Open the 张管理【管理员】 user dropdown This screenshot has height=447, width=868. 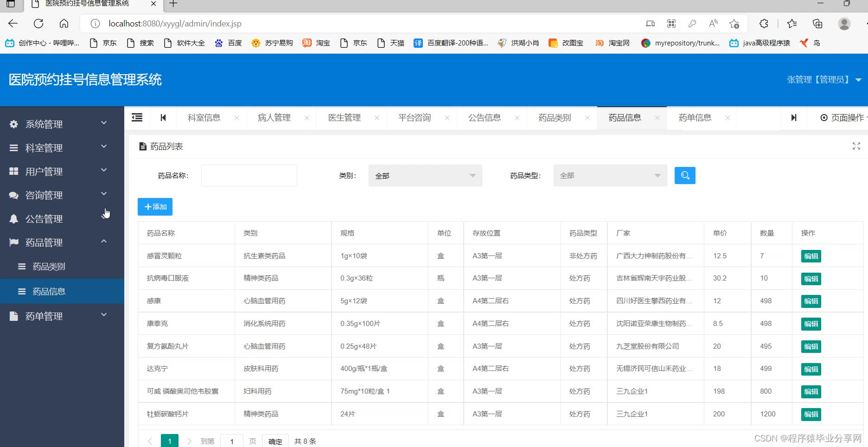824,80
